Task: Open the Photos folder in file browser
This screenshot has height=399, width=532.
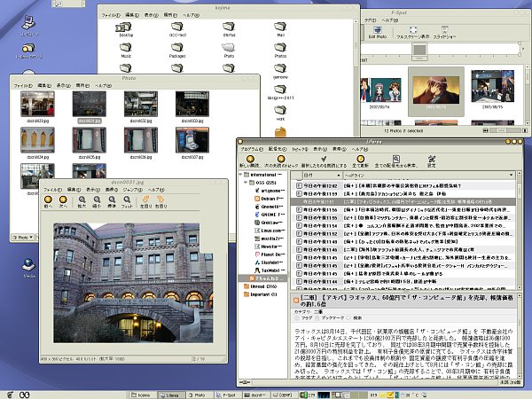Action: [280, 51]
